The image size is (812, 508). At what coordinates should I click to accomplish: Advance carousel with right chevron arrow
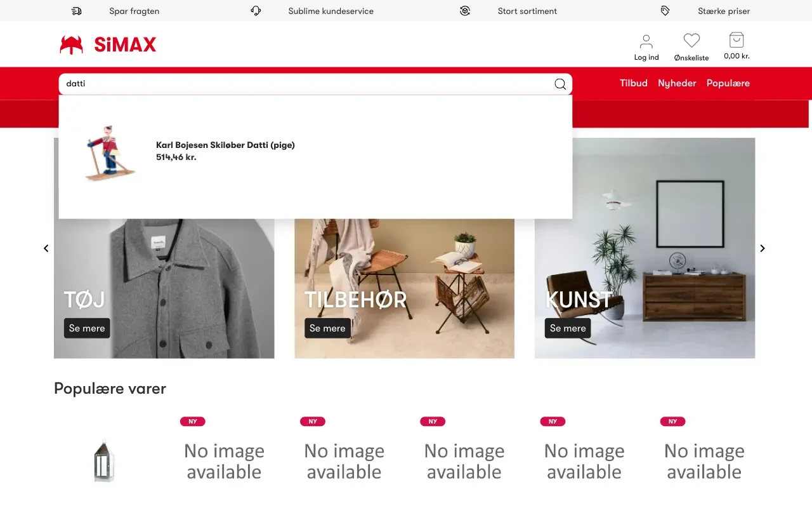click(x=763, y=248)
